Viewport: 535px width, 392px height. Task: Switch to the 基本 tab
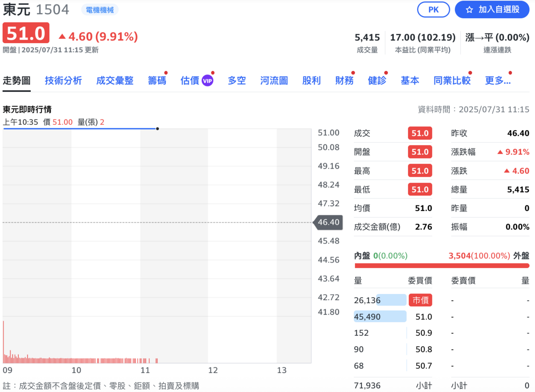[x=410, y=81]
